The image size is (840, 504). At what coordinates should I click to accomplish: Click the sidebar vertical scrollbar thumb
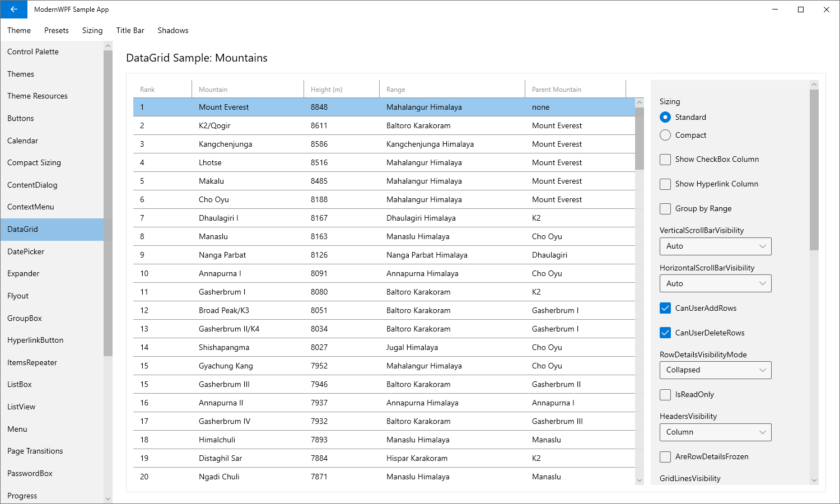click(108, 203)
